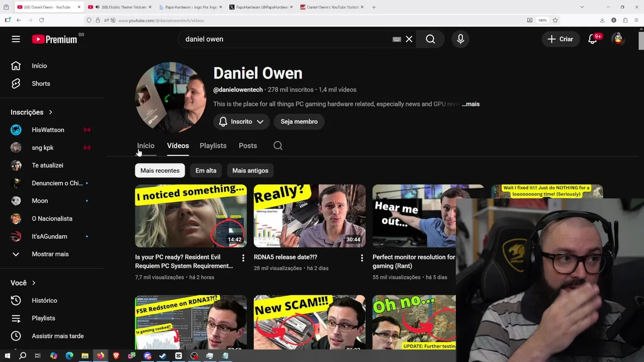The image size is (644, 362).
Task: Open the on-screen keyboard icon in search box
Action: click(396, 39)
